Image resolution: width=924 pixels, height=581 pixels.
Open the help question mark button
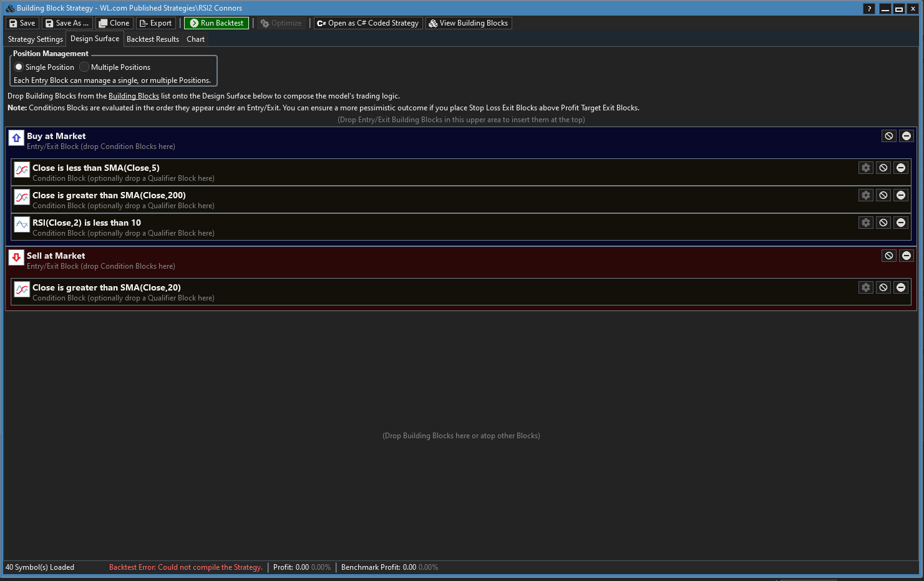tap(869, 9)
